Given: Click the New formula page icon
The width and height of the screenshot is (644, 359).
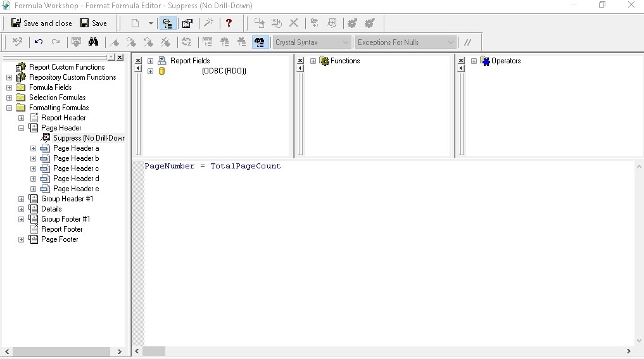Looking at the screenshot, I should tap(135, 23).
